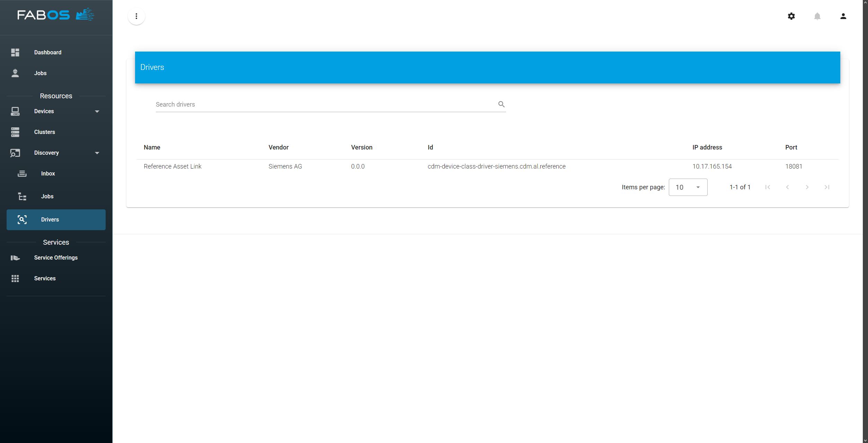This screenshot has height=443, width=868.
Task: Open the notifications bell
Action: [x=817, y=16]
